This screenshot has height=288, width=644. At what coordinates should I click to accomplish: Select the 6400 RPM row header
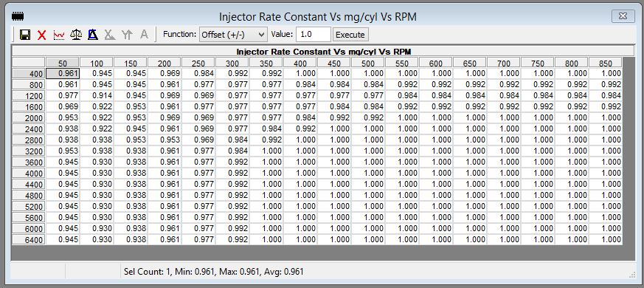[28, 240]
